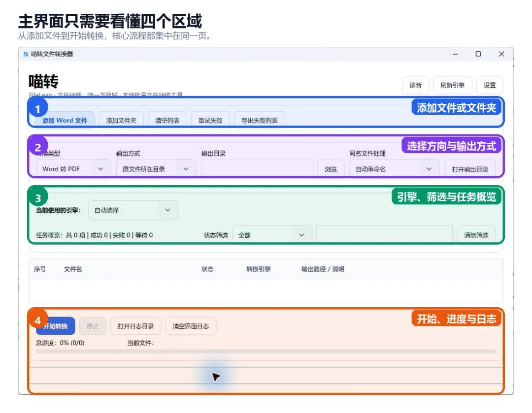Click the 添加 Word 文件 button
The width and height of the screenshot is (532, 413).
[65, 121]
